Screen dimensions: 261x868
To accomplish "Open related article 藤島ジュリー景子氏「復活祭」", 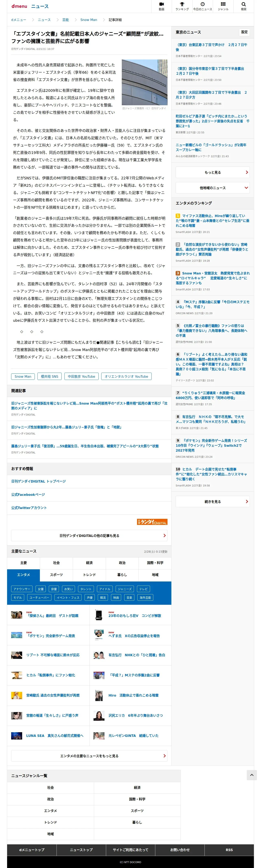I will (85, 446).
